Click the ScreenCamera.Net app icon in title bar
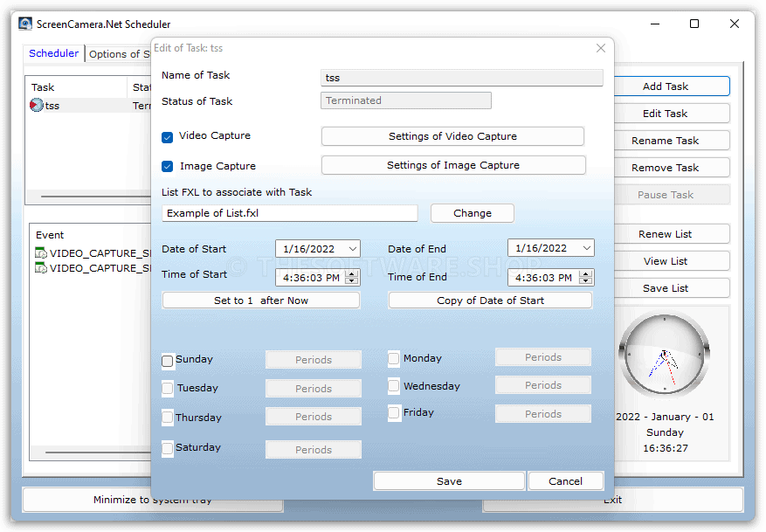766x532 pixels. (x=26, y=24)
